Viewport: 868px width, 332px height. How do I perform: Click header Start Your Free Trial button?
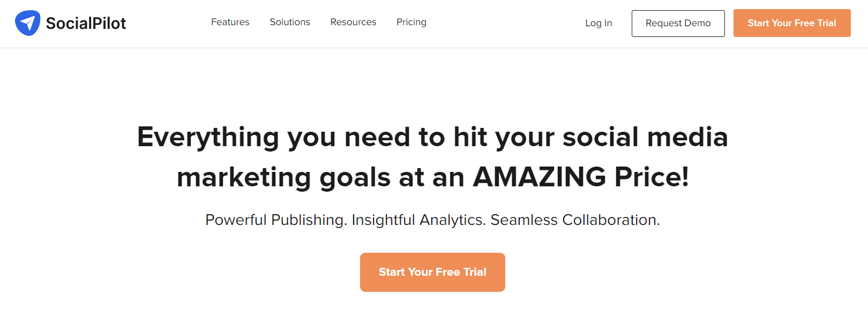pos(792,23)
